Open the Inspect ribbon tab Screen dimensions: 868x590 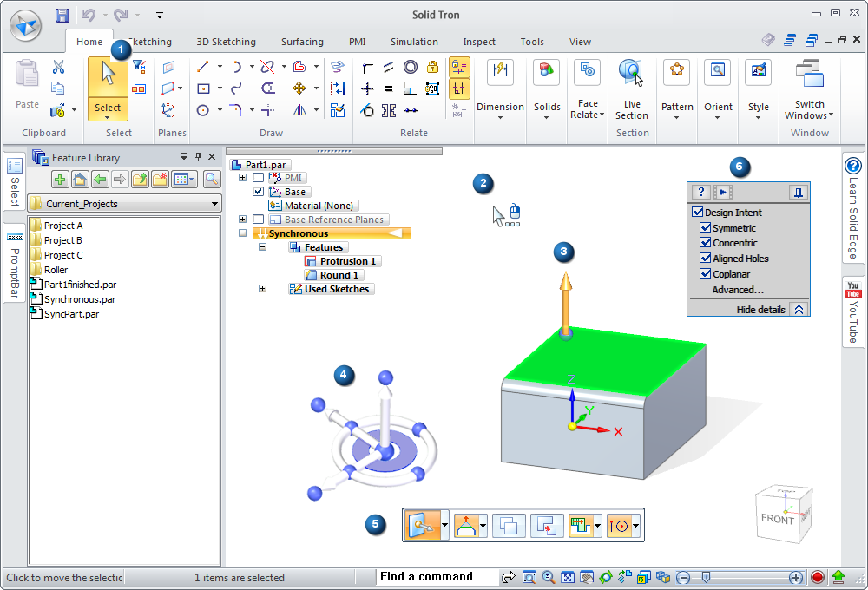[479, 42]
